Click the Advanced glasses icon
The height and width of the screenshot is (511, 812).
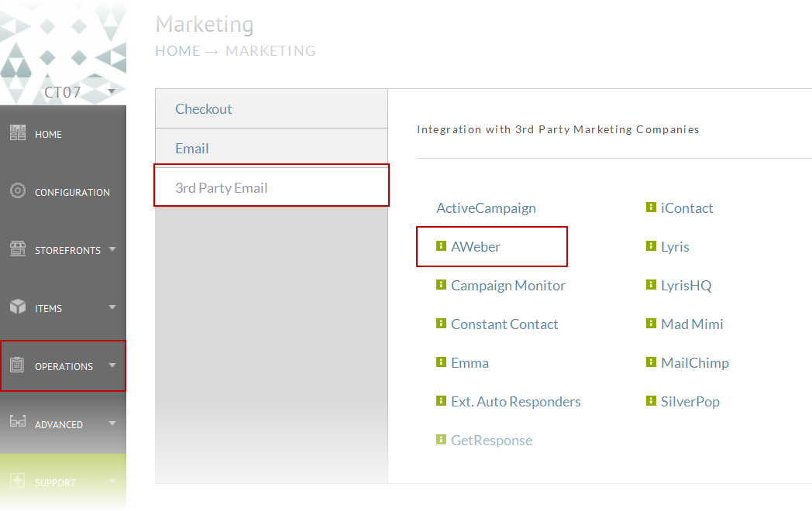coord(18,421)
